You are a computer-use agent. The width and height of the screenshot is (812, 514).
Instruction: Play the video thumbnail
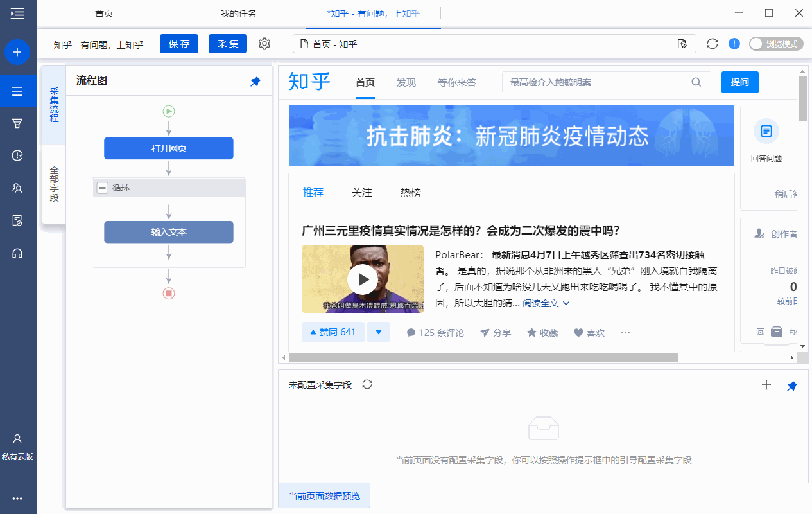pyautogui.click(x=363, y=279)
